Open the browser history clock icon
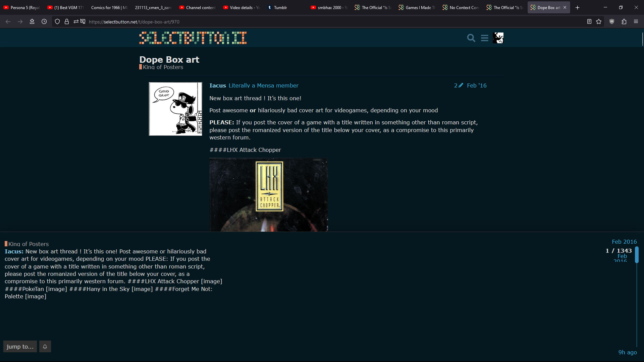 [44, 21]
